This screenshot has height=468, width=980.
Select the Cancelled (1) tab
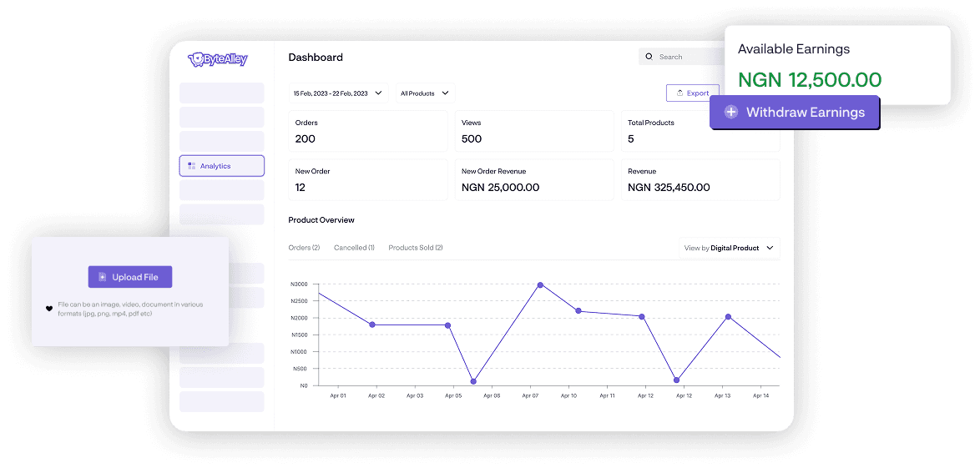(354, 248)
